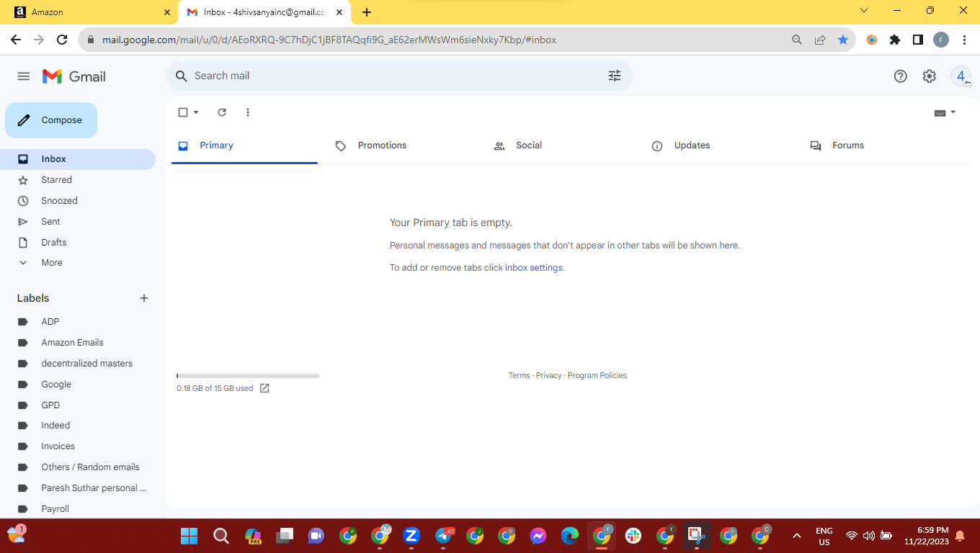This screenshot has height=553, width=980.
Task: Reload the page
Action: click(62, 40)
